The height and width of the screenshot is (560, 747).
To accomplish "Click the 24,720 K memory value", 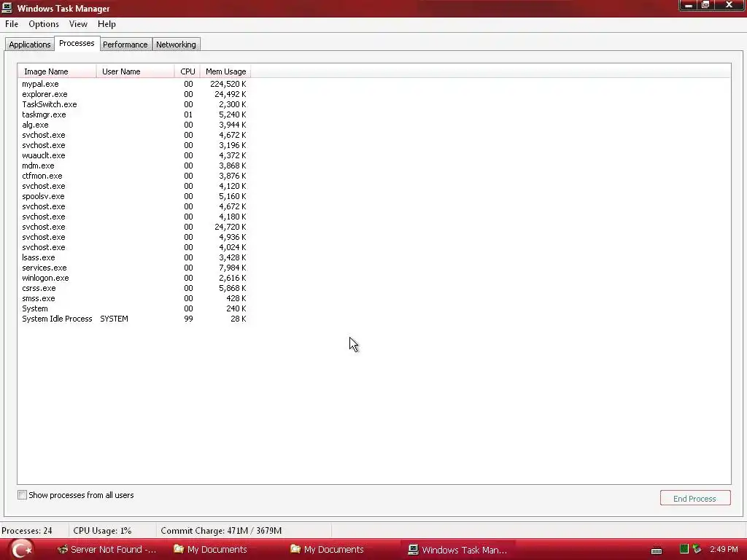I will pos(230,227).
